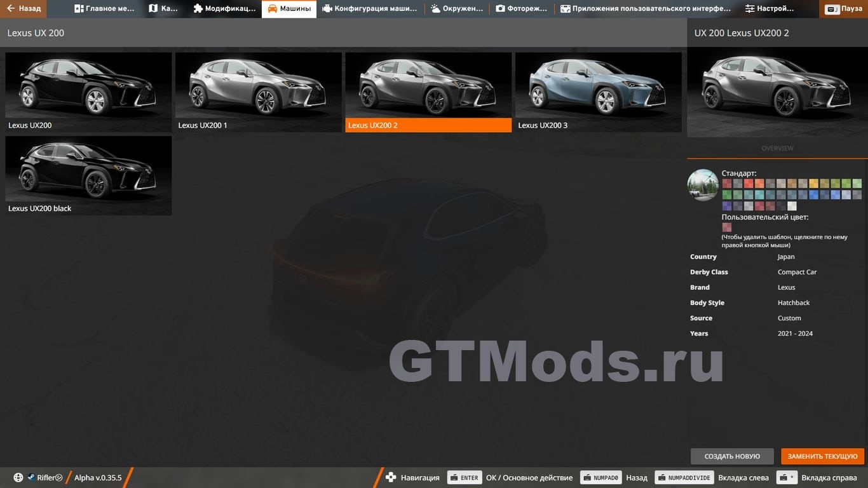Screen dimensions: 868x488
Task: Click the large UX200 2 preview image
Action: pyautogui.click(x=777, y=92)
